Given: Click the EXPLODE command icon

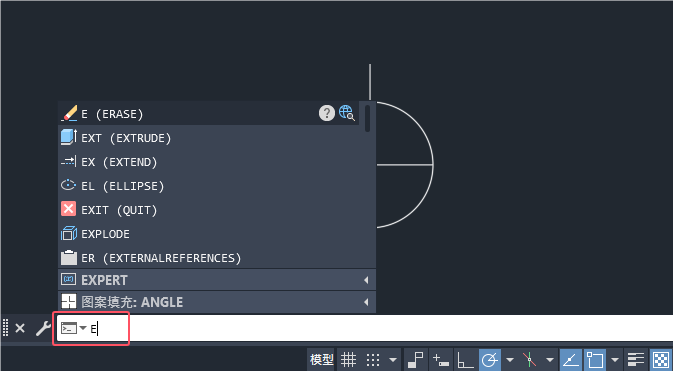Looking at the screenshot, I should (69, 234).
